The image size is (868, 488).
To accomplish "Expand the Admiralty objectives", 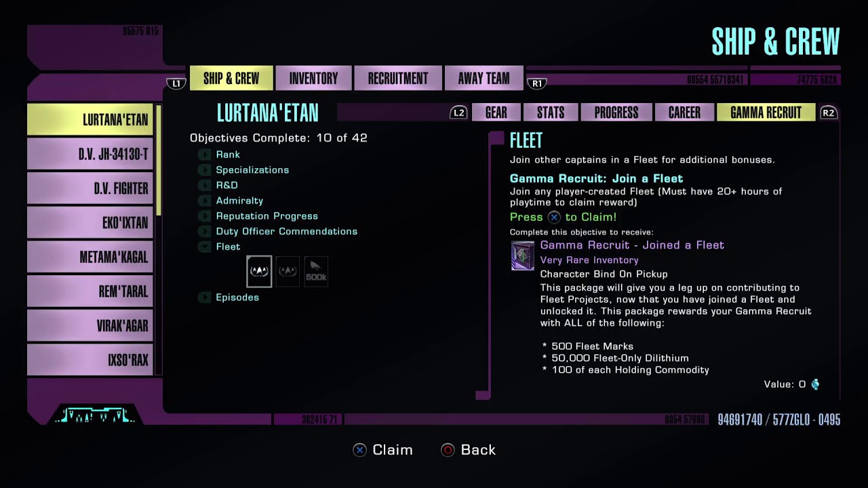I will 204,201.
